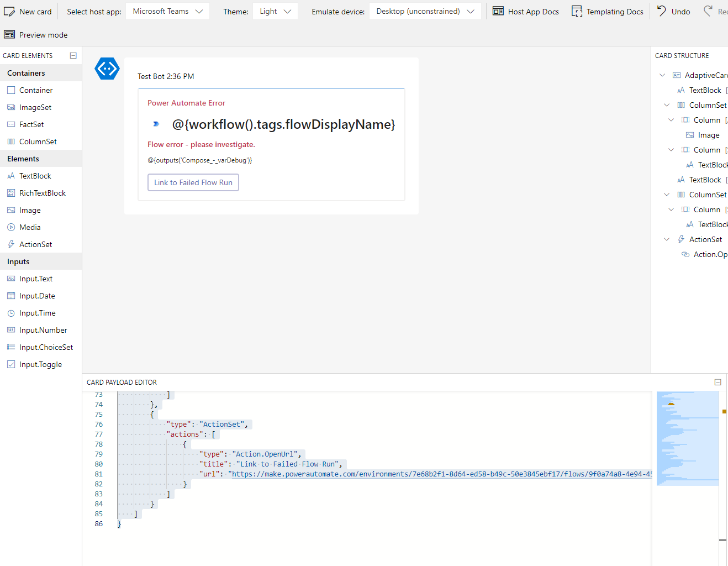Select the workflow flowDisplayName heading
Screen dimensions: 728x566
click(x=284, y=124)
